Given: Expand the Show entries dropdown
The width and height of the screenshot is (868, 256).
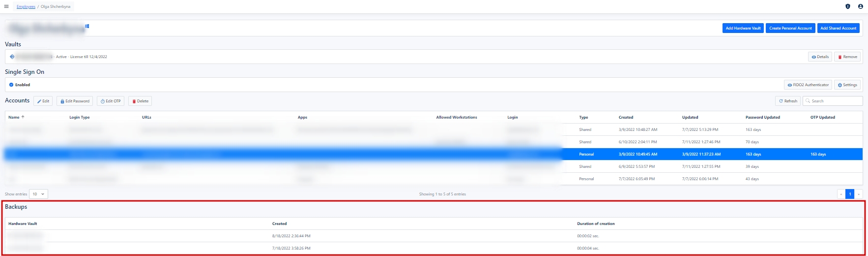Looking at the screenshot, I should [38, 194].
